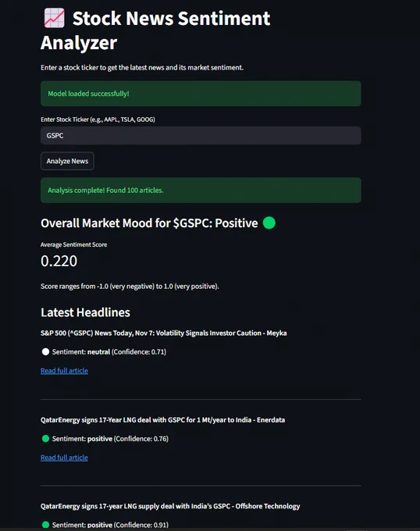Open Read full article under Enerdata headline
This screenshot has width=420, height=531.
coord(64,458)
